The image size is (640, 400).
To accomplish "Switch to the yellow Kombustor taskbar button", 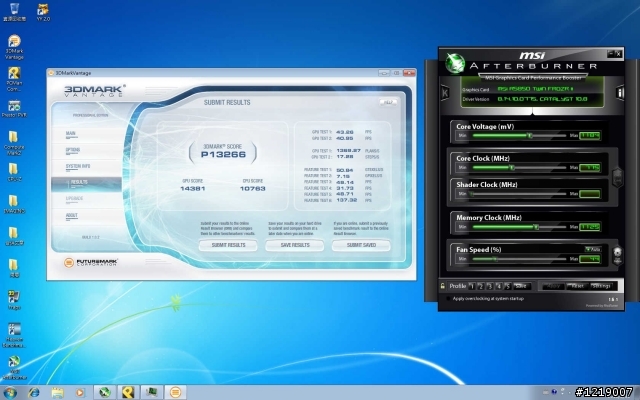I will coord(128,392).
